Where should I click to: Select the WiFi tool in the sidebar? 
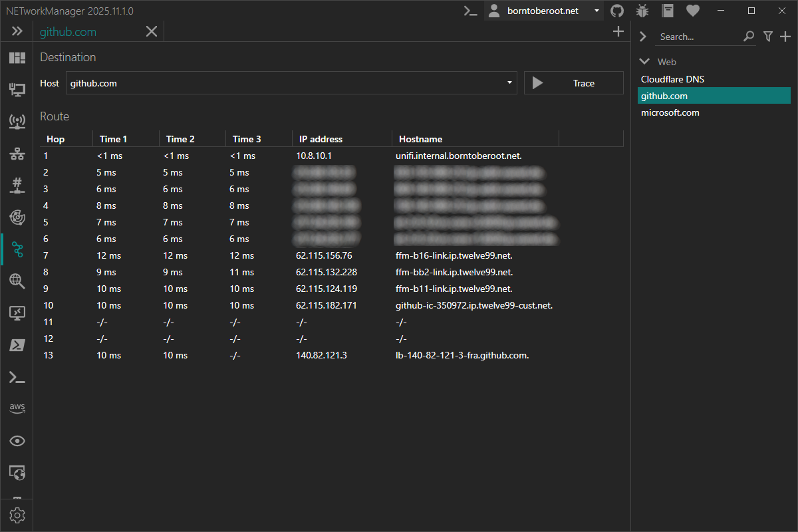click(x=17, y=121)
